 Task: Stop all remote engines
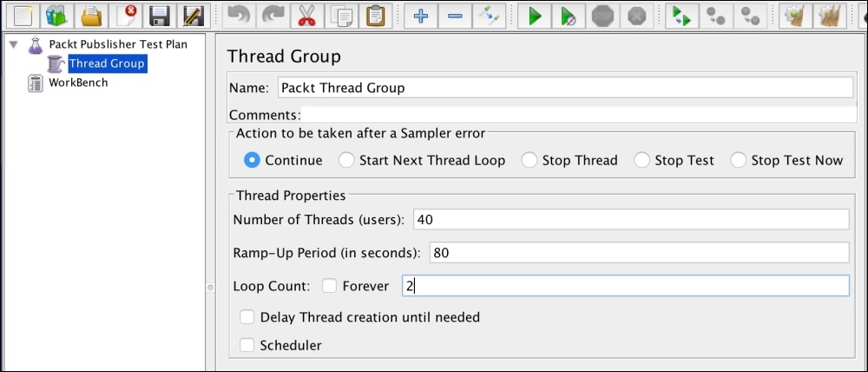point(716,16)
